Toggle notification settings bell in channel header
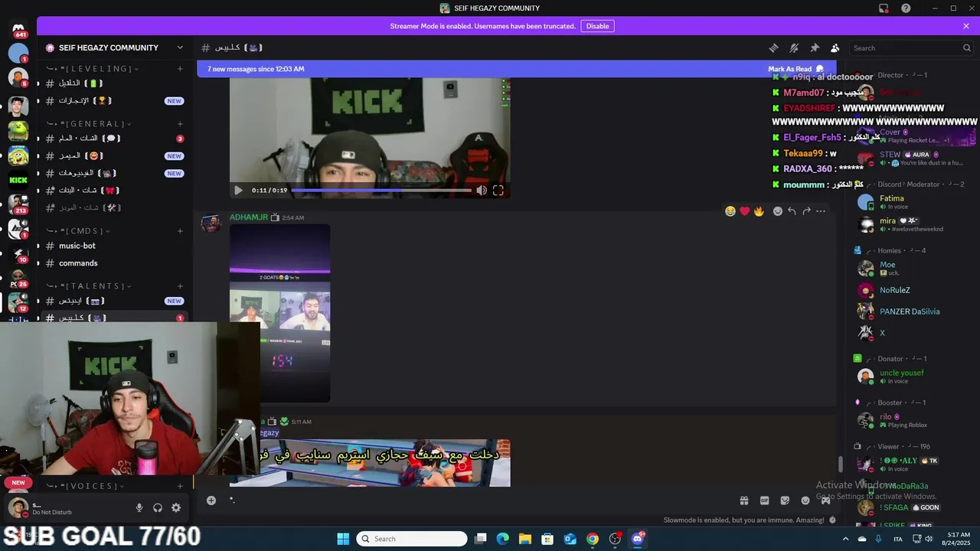Image resolution: width=980 pixels, height=551 pixels. point(794,47)
